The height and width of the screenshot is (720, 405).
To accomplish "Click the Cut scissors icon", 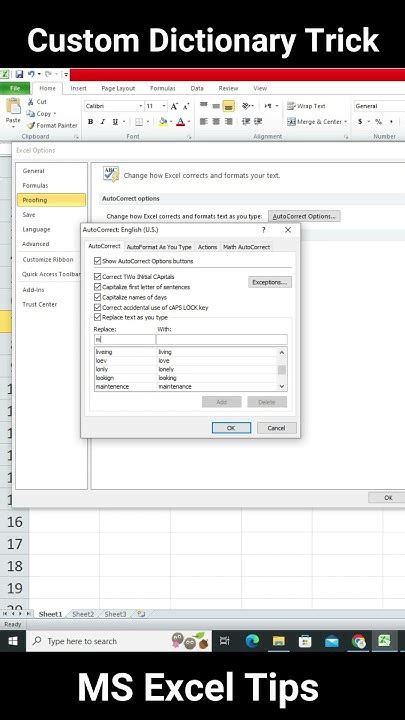I will click(31, 102).
